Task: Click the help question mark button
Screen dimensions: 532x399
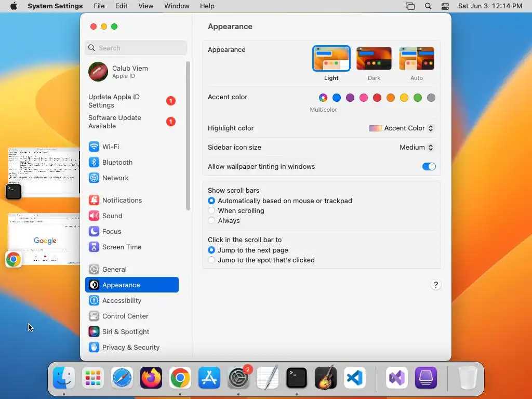Action: click(x=436, y=285)
